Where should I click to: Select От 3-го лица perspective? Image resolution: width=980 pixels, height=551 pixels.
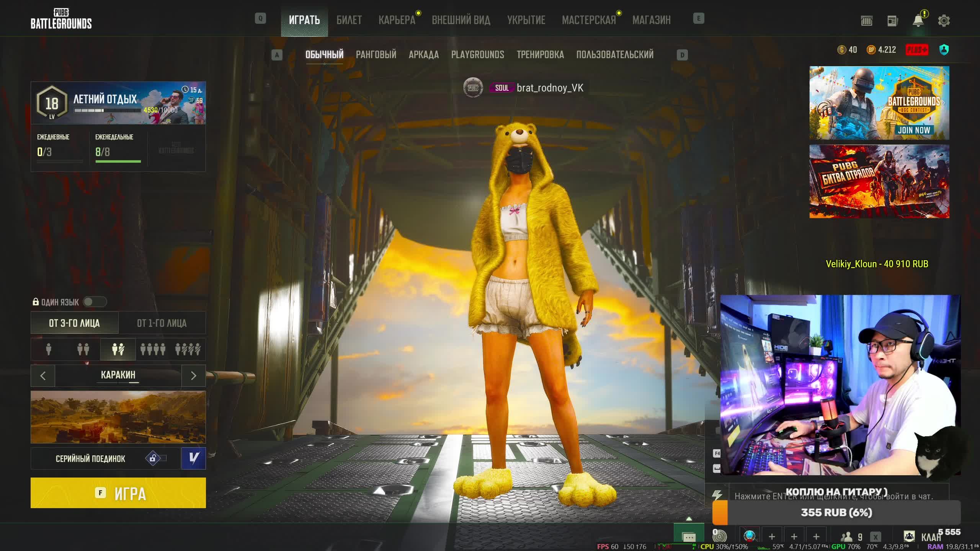74,323
